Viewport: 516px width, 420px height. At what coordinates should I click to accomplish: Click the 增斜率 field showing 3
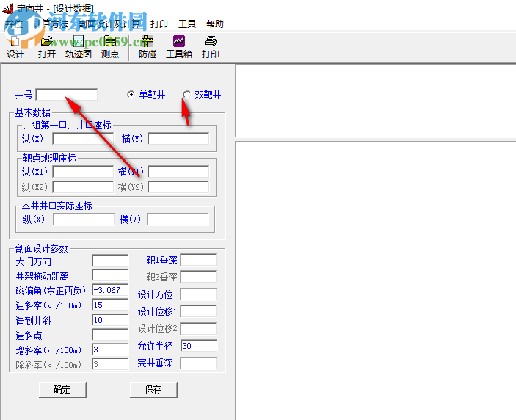pos(110,350)
